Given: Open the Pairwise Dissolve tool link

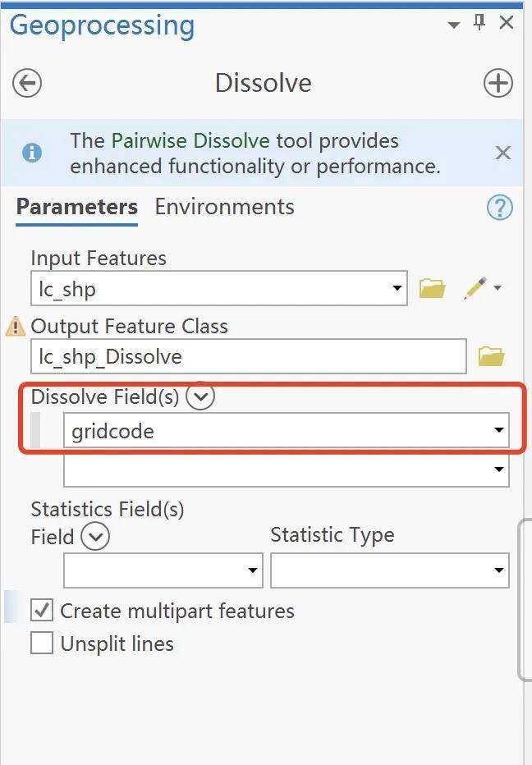Looking at the screenshot, I should click(x=190, y=140).
